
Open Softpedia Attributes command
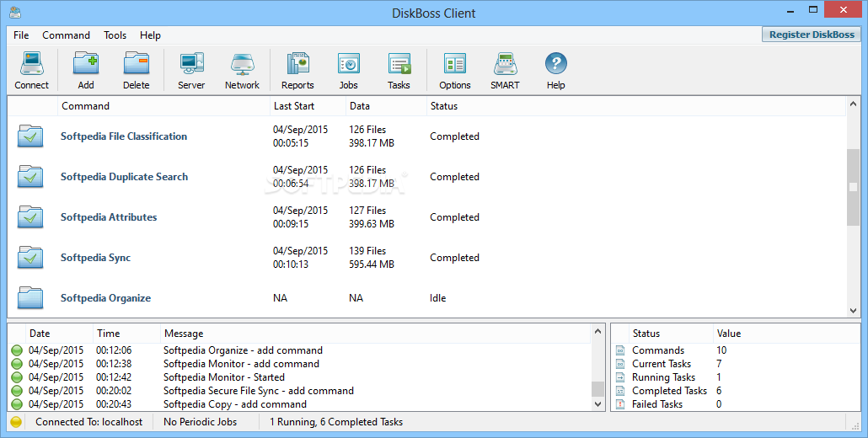pos(109,216)
